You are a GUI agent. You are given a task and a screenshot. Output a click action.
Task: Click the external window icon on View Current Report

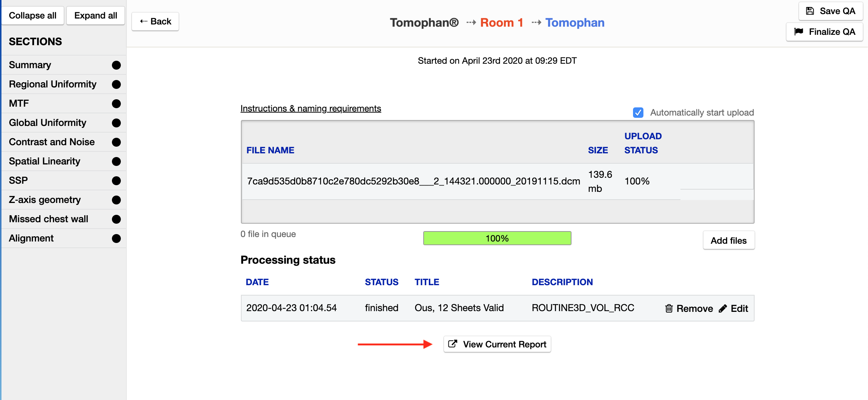click(x=453, y=344)
